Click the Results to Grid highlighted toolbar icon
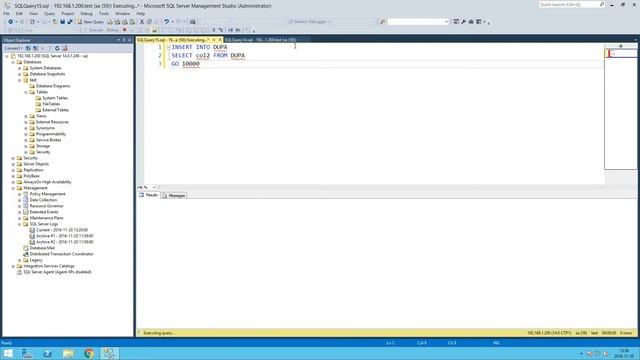Screen dimensions: 640x360 pyautogui.click(x=155, y=30)
